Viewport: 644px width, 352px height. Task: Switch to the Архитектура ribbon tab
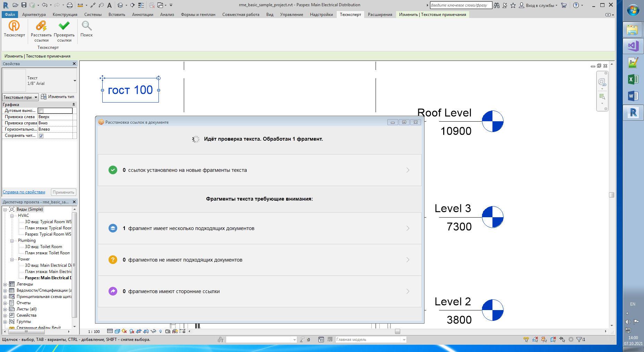pyautogui.click(x=34, y=15)
